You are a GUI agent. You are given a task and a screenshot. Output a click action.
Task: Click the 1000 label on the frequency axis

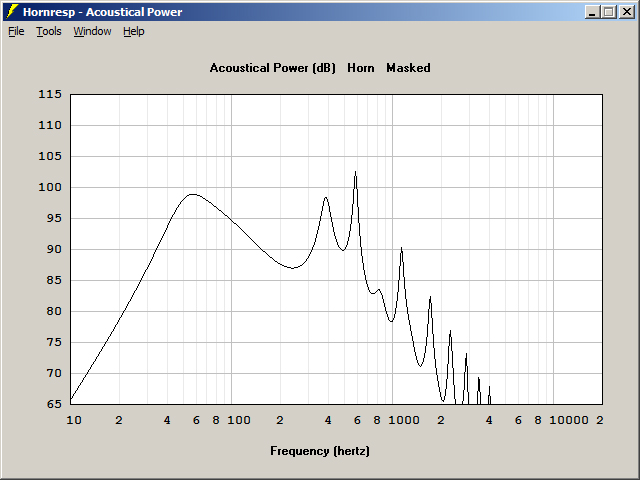pos(404,420)
